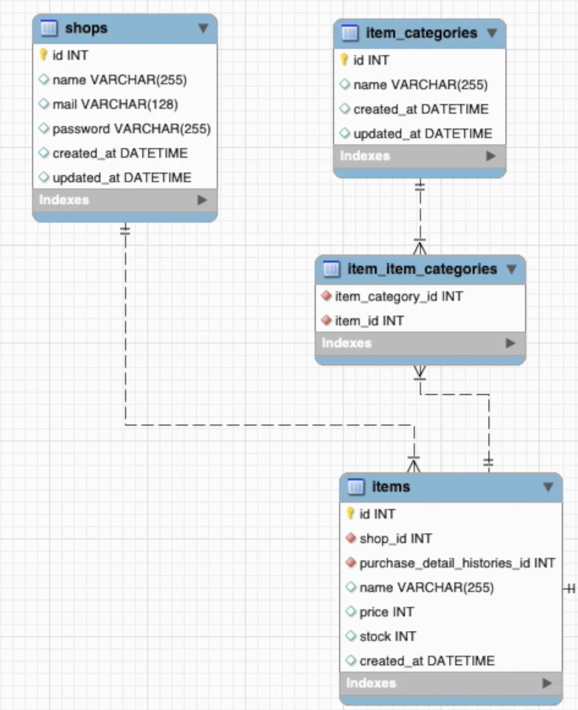Click the mail column diamond icon in shops
578x710 pixels.
pos(44,104)
